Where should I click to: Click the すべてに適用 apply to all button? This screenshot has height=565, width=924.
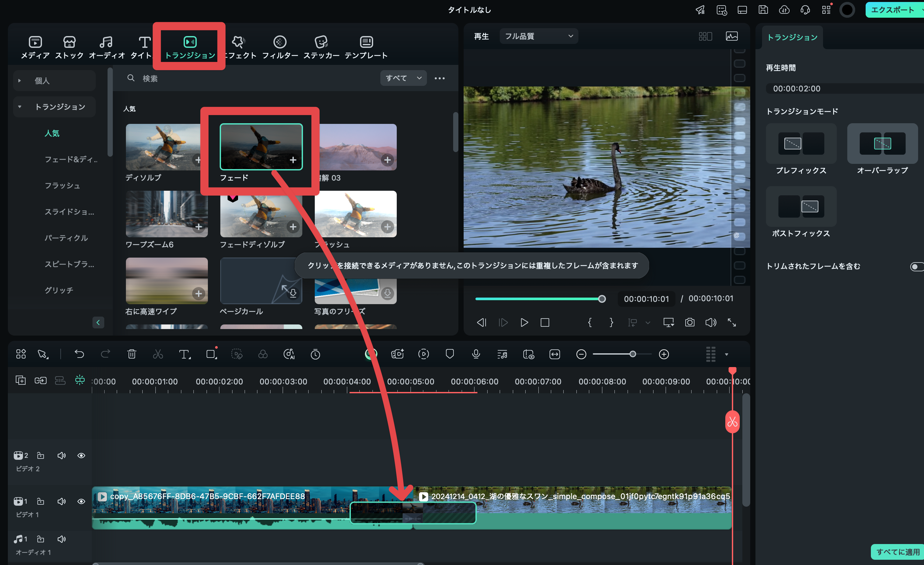tap(897, 552)
